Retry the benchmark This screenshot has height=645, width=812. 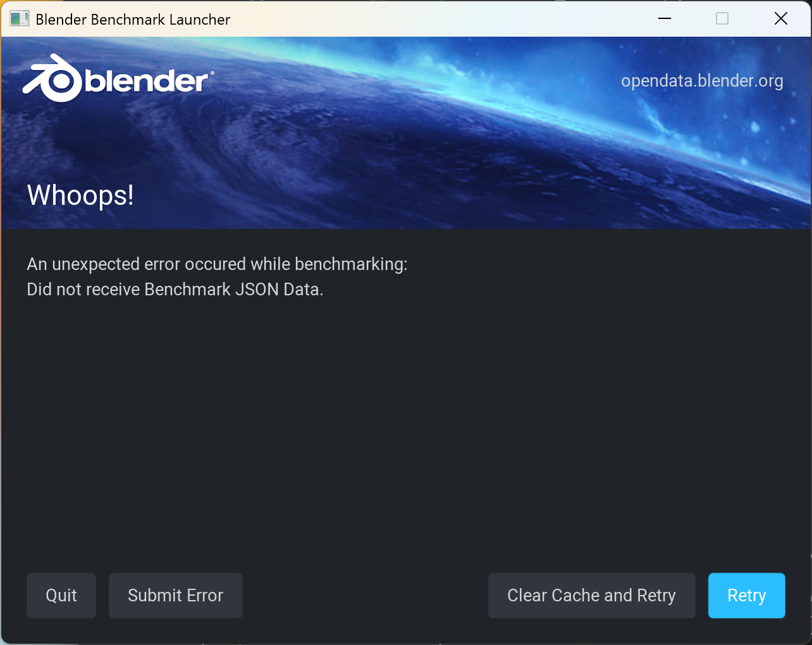747,596
